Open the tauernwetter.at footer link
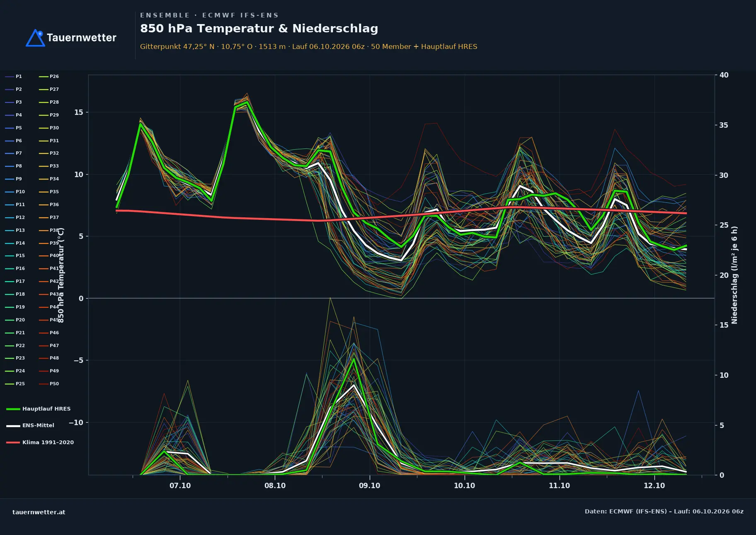 pyautogui.click(x=39, y=512)
